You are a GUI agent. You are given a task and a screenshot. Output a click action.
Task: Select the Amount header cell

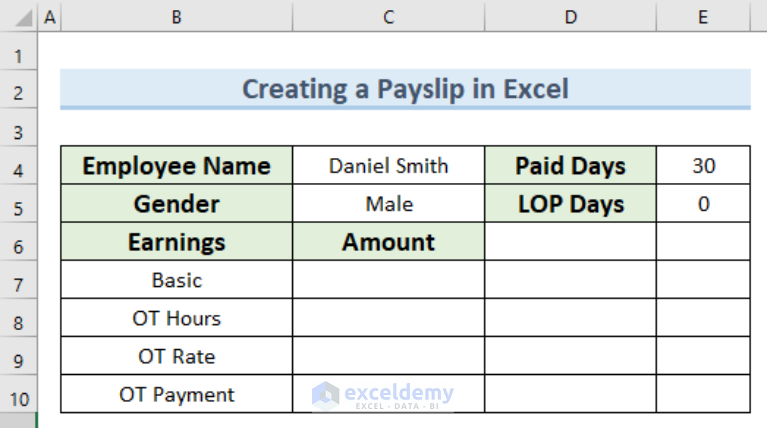pyautogui.click(x=388, y=242)
